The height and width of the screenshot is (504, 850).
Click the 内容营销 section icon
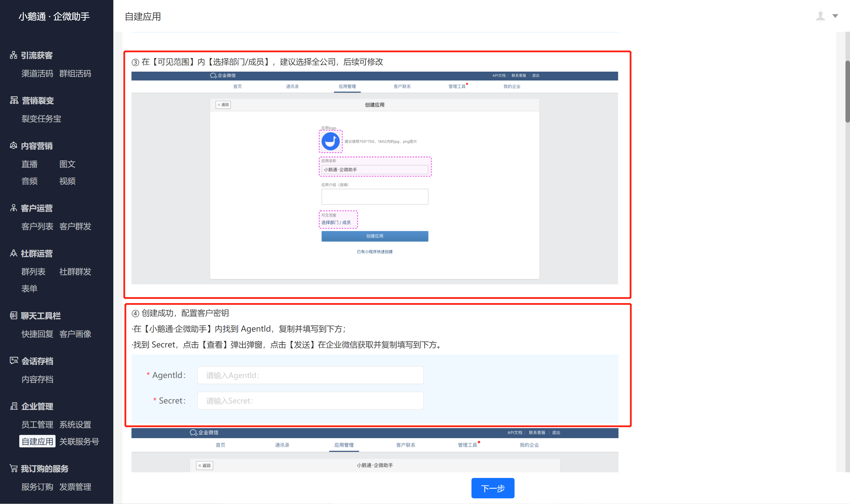(x=14, y=146)
